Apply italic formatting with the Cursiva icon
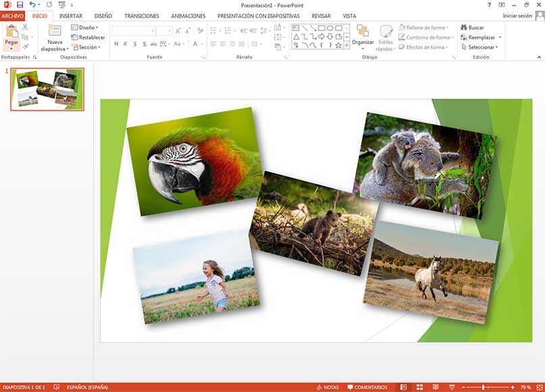545x392 pixels. 124,43
